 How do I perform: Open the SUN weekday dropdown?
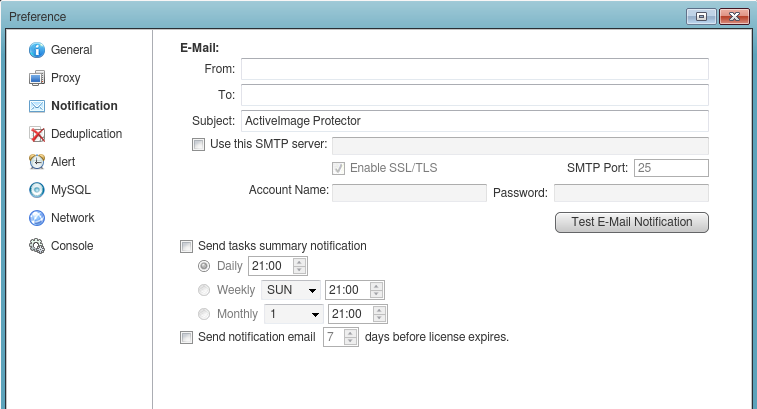291,290
